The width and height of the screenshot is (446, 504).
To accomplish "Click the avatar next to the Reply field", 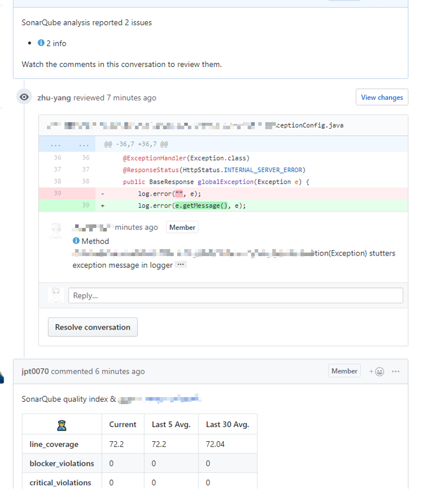I will click(56, 295).
